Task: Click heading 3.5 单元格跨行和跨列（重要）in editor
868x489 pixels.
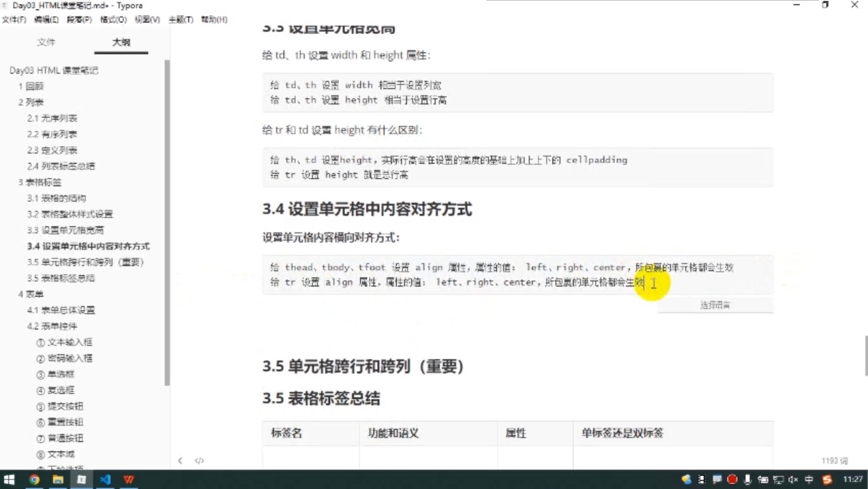Action: click(363, 366)
